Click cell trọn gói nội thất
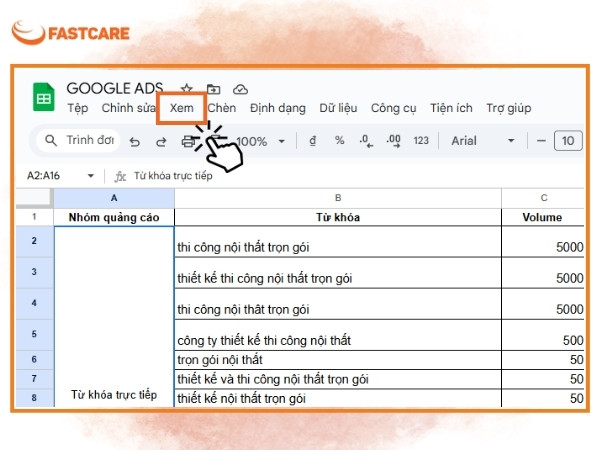The image size is (600, 450). click(x=338, y=360)
